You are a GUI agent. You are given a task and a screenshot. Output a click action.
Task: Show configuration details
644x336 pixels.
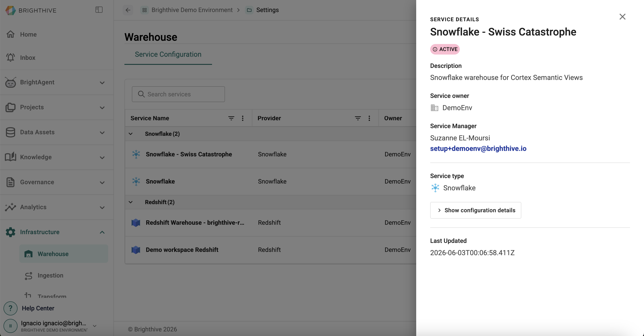tap(476, 210)
